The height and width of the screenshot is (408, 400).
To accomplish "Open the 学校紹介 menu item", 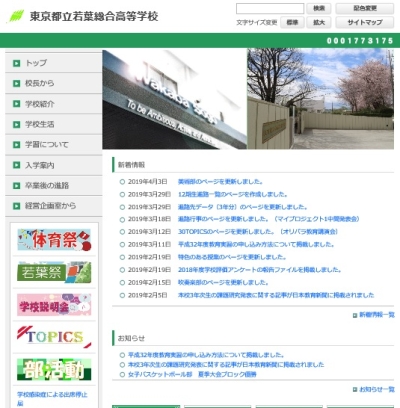I will click(54, 104).
